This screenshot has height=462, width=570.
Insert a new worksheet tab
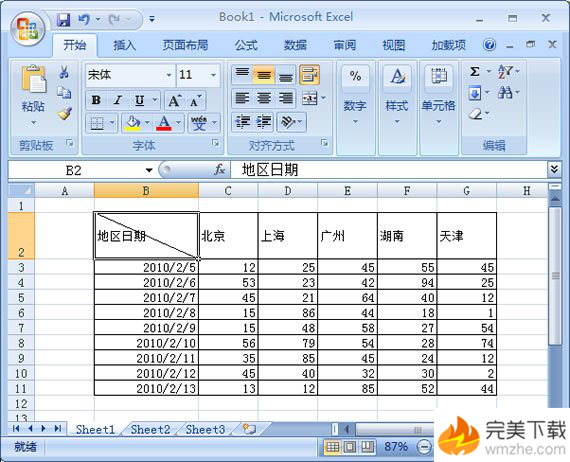pyautogui.click(x=249, y=429)
